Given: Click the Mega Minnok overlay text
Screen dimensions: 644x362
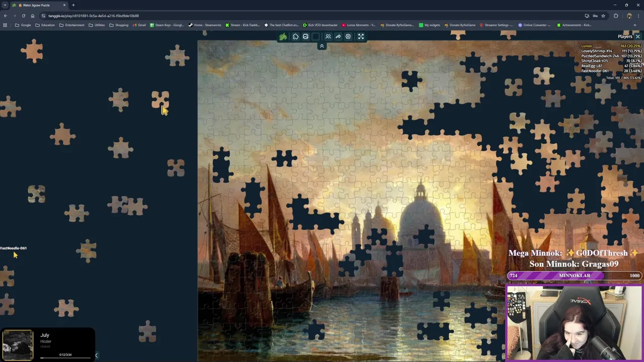Looking at the screenshot, I should (573, 253).
